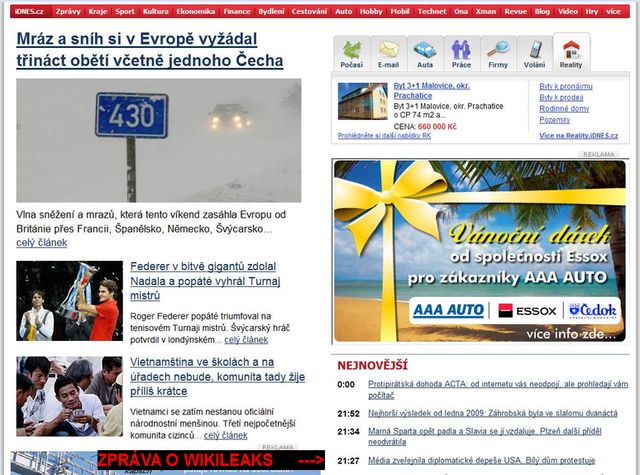Click the 'ZPRÁVA O WIKILEAKS' red banner
Viewport: 640px width, 475px height.
point(211,460)
